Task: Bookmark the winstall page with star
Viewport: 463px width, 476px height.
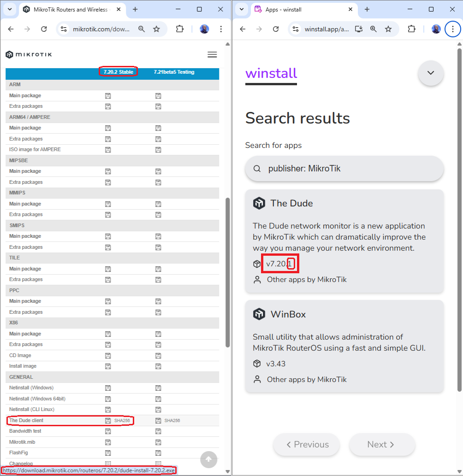Action: [x=388, y=29]
